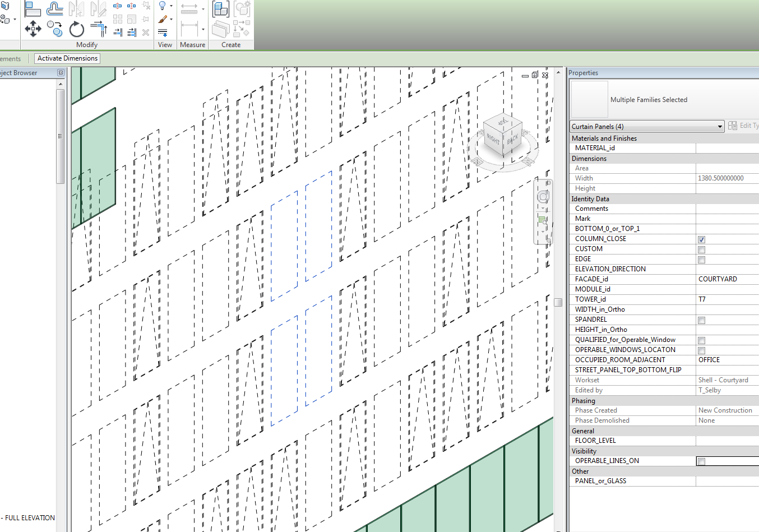This screenshot has width=759, height=532.
Task: Click the FACADE_id value field COURTYARD
Action: [727, 279]
